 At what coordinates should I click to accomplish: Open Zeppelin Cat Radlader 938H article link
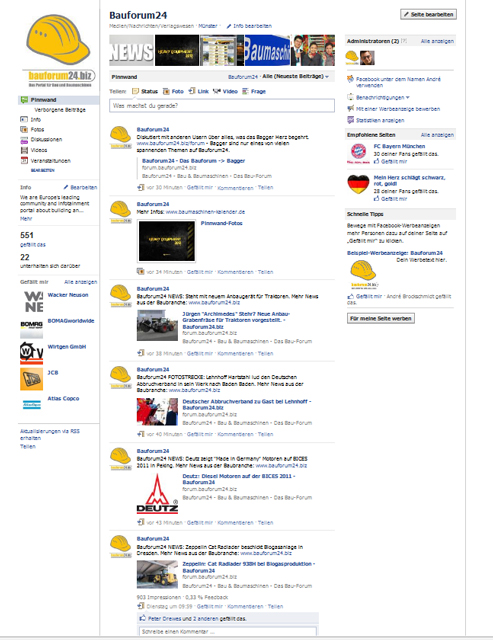(x=249, y=567)
